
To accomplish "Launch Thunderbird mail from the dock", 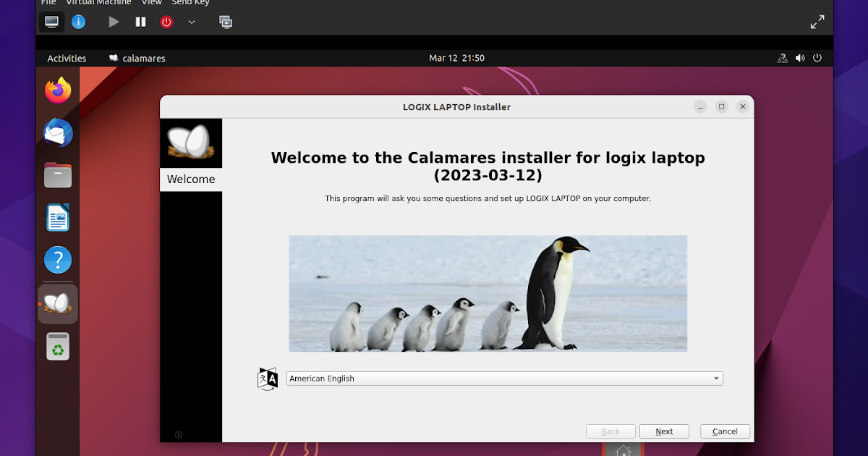I will 58,133.
